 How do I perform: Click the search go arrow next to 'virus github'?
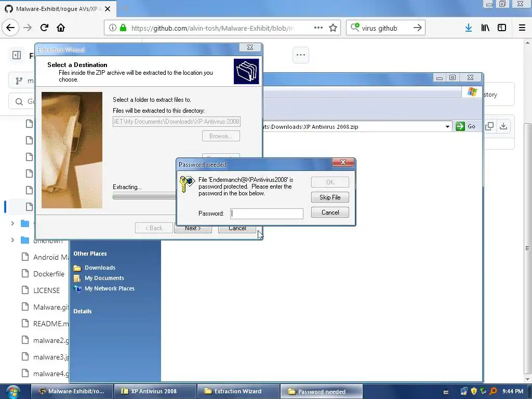(418, 28)
